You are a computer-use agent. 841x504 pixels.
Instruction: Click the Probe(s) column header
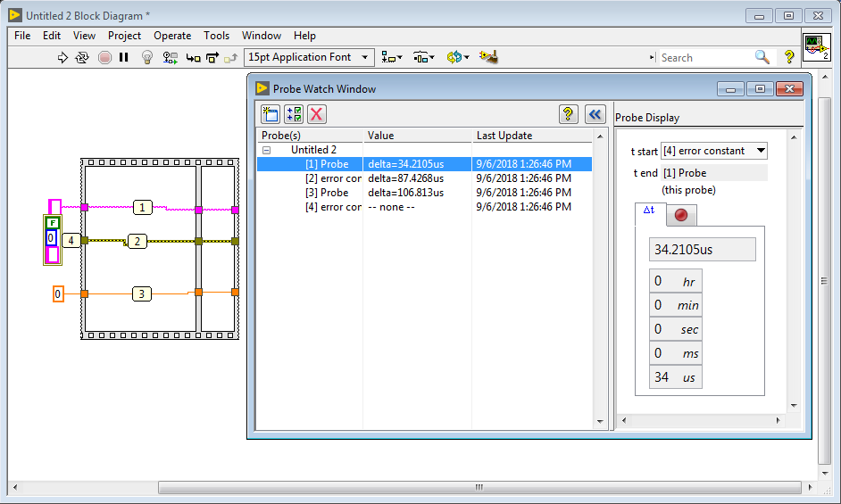coord(310,136)
